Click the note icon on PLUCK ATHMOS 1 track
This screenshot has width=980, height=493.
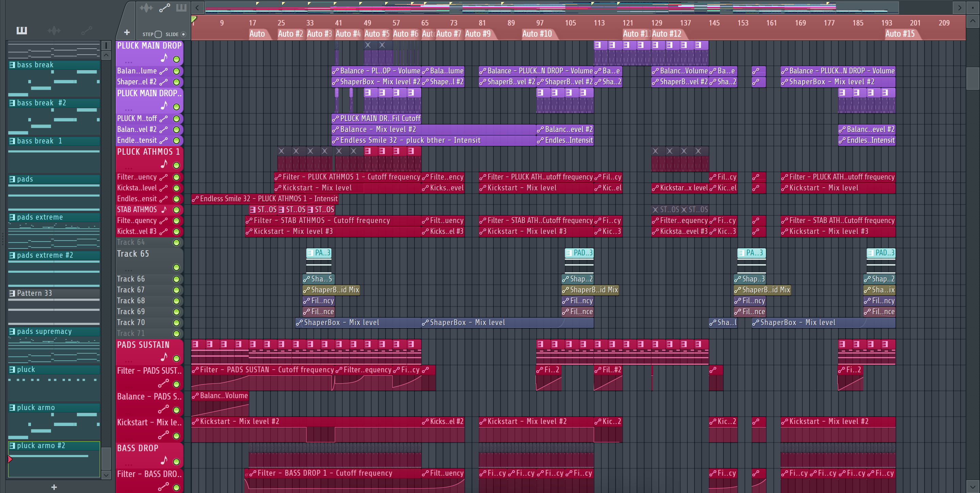tap(164, 164)
